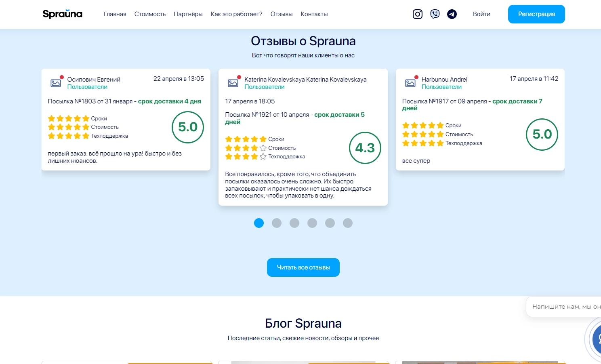Switch to the second reviews slide dot
The image size is (601, 364).
click(277, 223)
